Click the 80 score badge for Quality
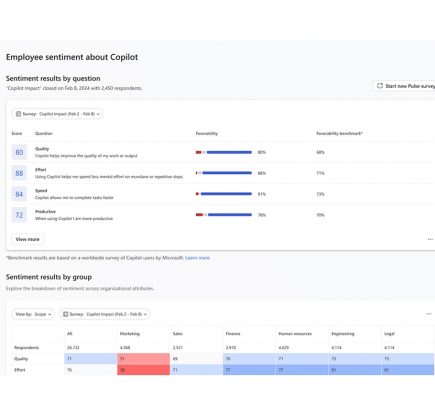 [19, 152]
